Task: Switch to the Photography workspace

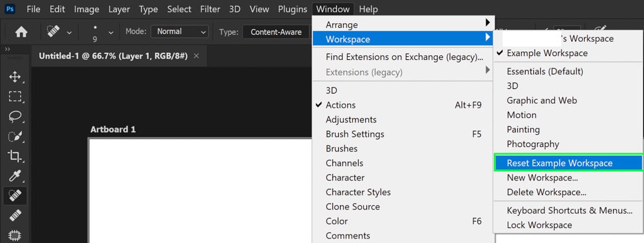Action: pos(569,144)
